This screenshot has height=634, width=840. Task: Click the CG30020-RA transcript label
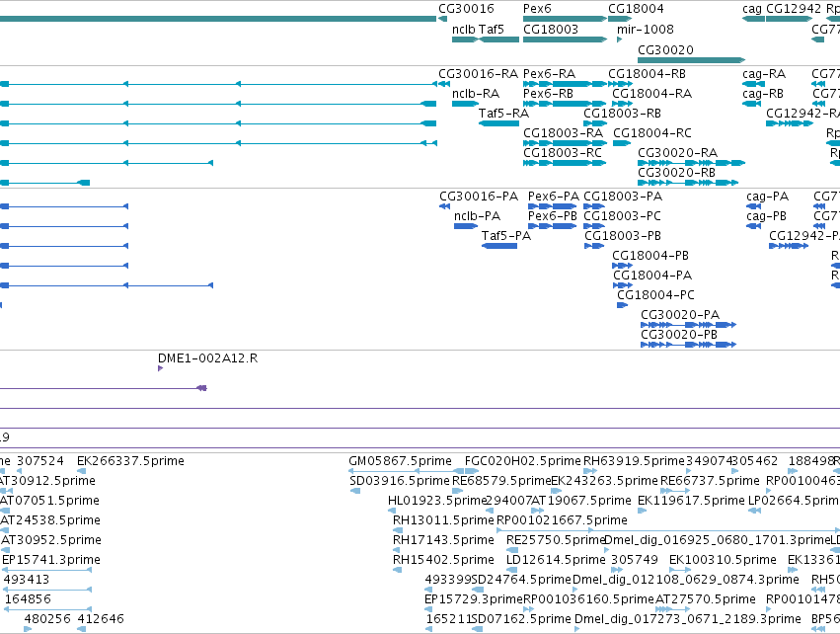(x=678, y=153)
